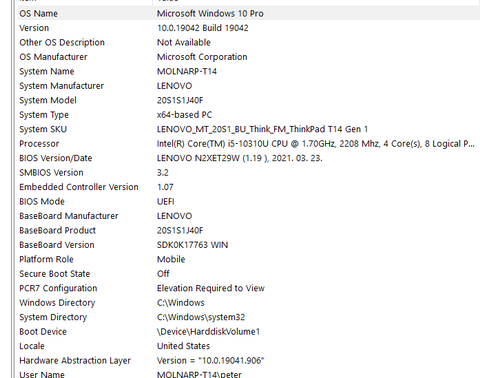Click the Processor row
This screenshot has width=480, height=378.
point(249,144)
